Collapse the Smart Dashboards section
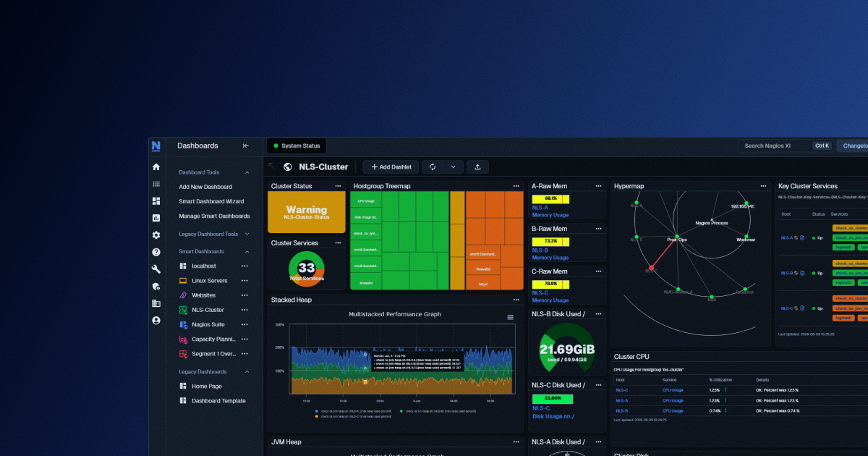 click(247, 251)
